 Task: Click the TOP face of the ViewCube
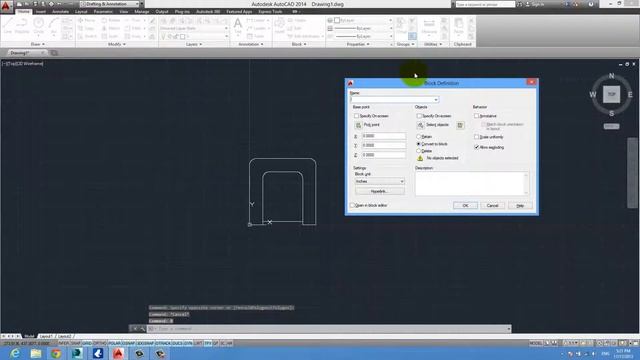tap(611, 94)
